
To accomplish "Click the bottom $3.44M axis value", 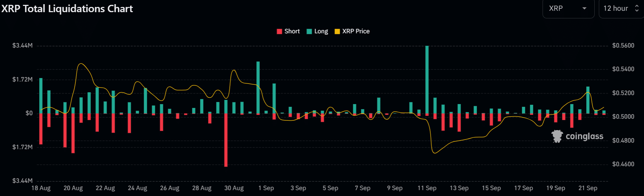I will pos(23,181).
